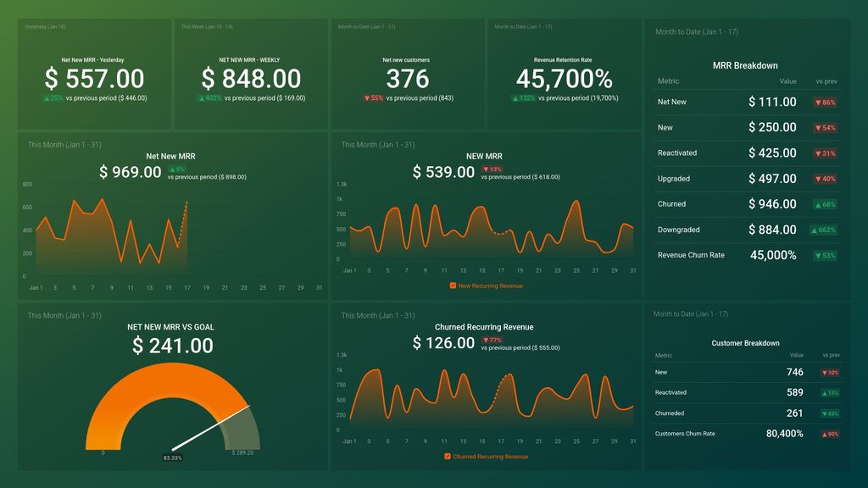Click the 83.33% gauge needle label

[173, 457]
